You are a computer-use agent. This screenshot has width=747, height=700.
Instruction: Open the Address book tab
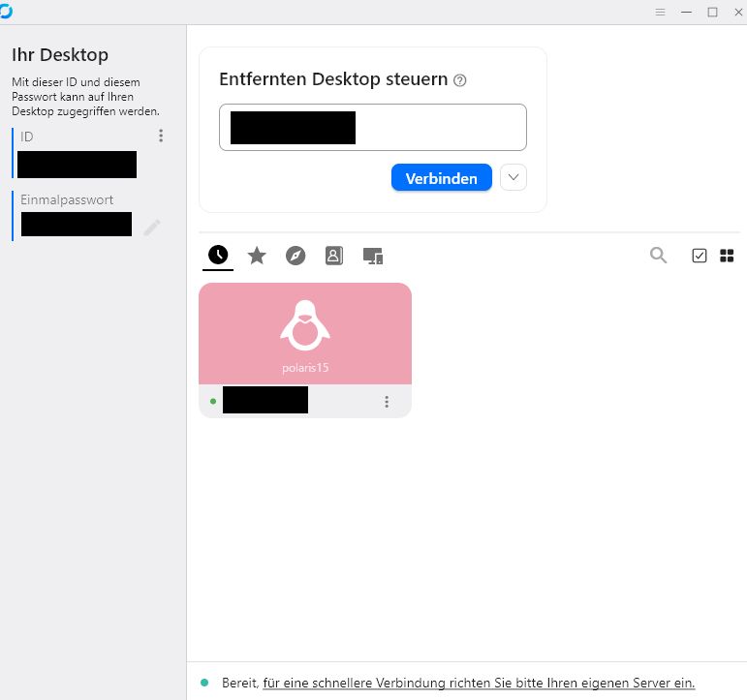[334, 256]
